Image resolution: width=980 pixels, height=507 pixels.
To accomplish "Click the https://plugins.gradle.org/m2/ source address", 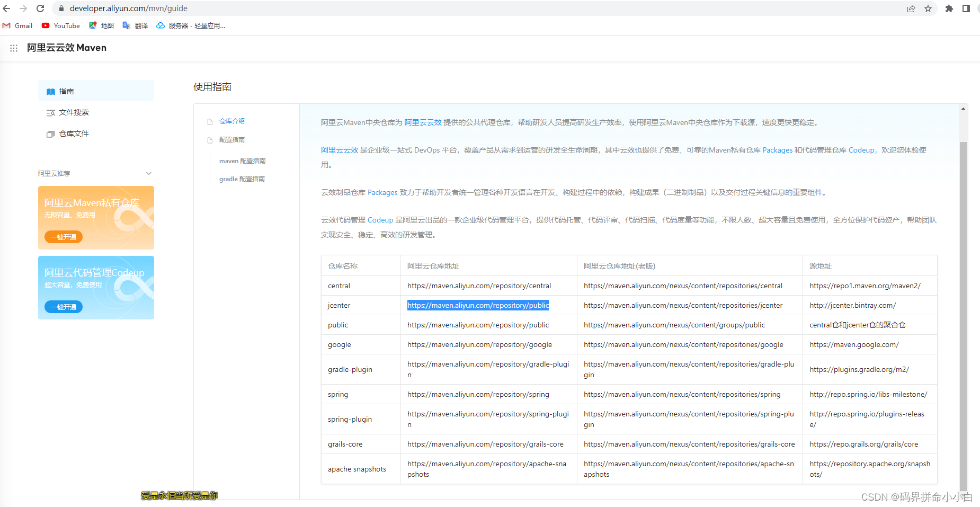I will point(859,369).
